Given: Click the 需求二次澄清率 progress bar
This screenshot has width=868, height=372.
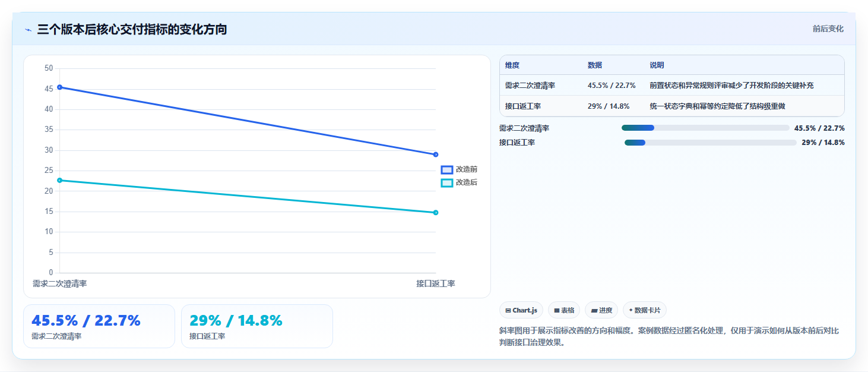Looking at the screenshot, I should [705, 128].
